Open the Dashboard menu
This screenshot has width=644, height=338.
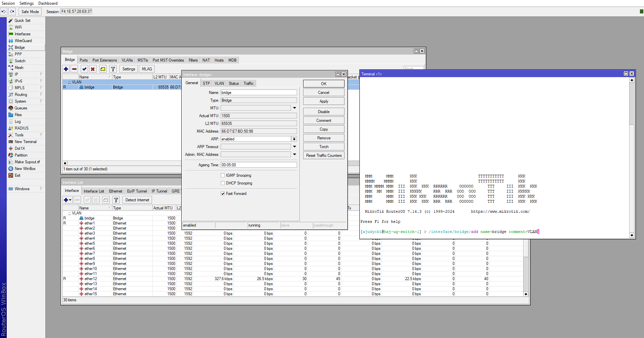[48, 3]
